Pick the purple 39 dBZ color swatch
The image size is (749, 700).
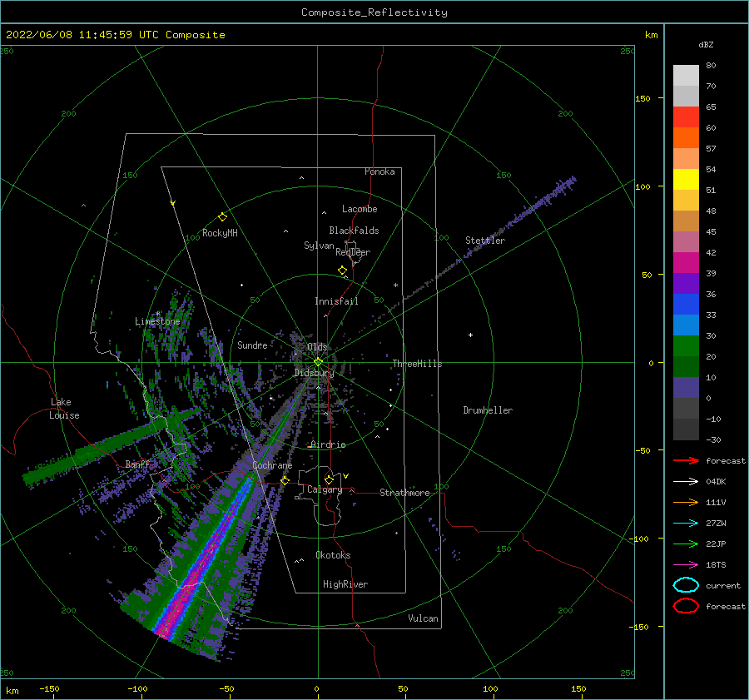tap(686, 283)
